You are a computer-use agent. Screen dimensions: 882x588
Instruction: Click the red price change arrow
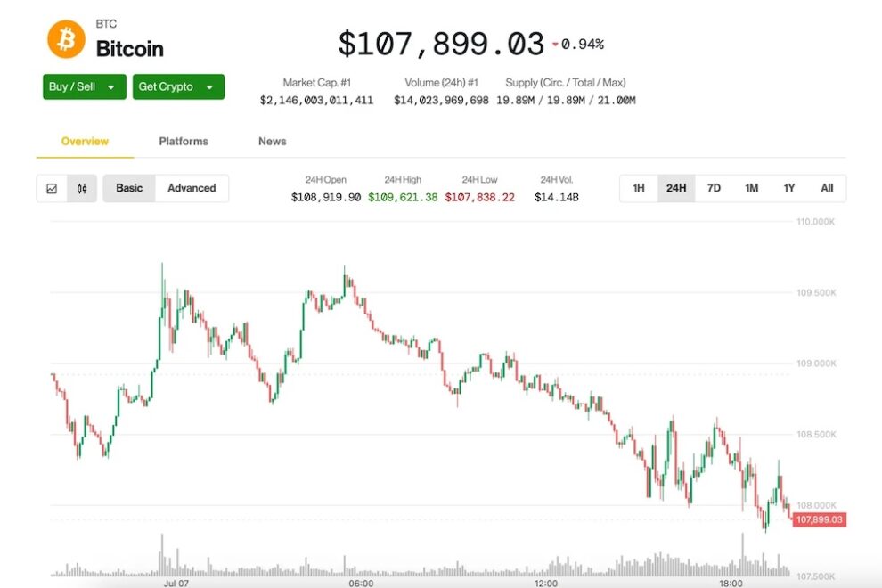pyautogui.click(x=555, y=44)
